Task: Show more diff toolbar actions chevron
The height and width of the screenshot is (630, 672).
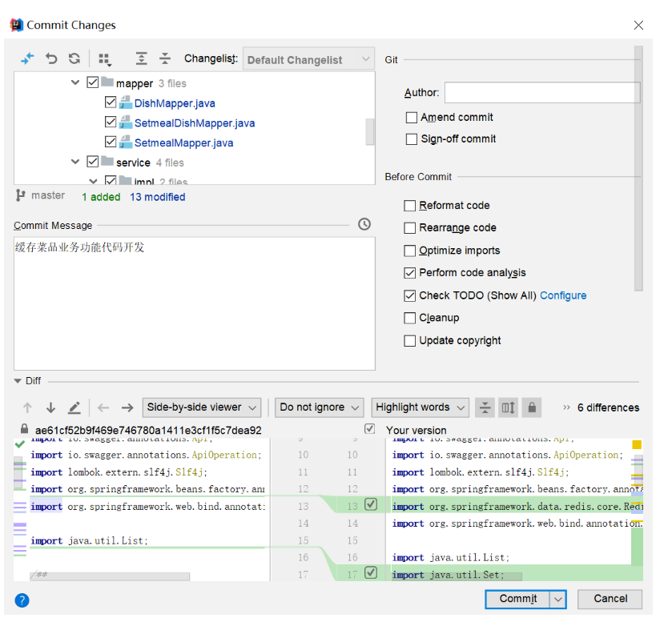Action: (566, 407)
